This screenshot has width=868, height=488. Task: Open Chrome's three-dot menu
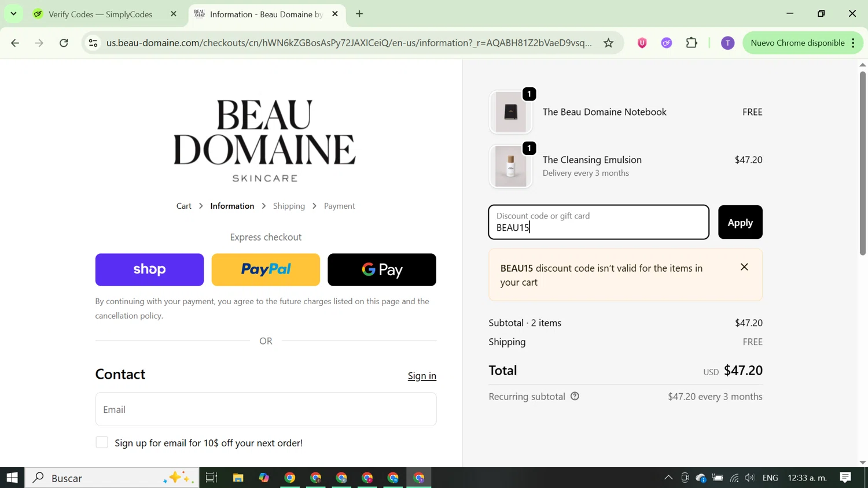(853, 43)
